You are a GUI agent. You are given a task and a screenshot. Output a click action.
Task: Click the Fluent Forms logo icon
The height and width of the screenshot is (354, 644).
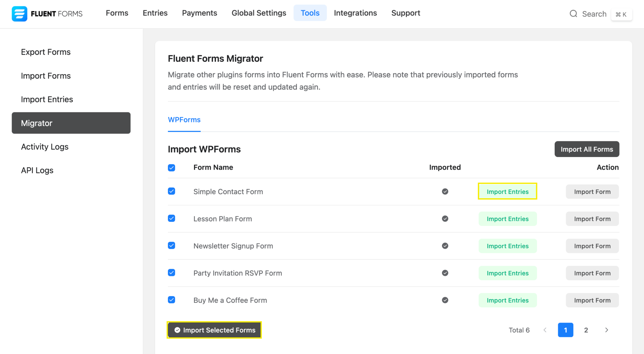[19, 14]
